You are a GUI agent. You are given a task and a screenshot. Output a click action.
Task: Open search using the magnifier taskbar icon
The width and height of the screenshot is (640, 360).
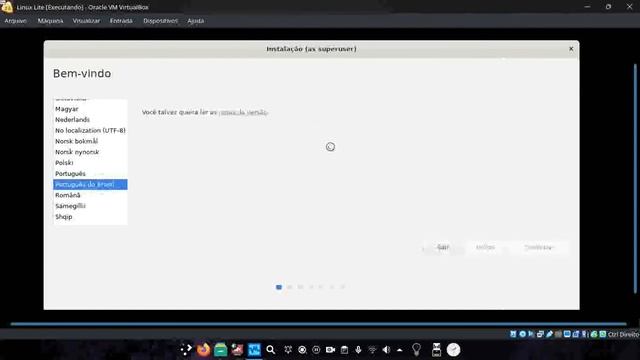coord(271,350)
